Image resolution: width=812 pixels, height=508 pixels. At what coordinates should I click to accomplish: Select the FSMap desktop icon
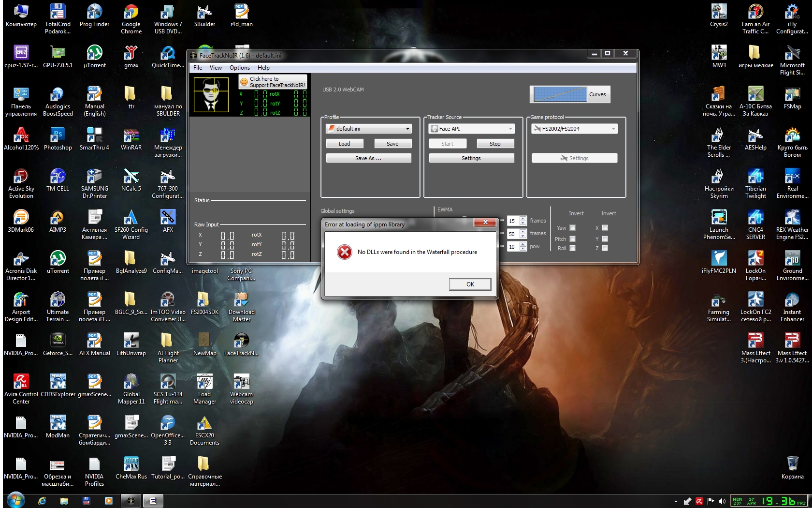tap(792, 98)
